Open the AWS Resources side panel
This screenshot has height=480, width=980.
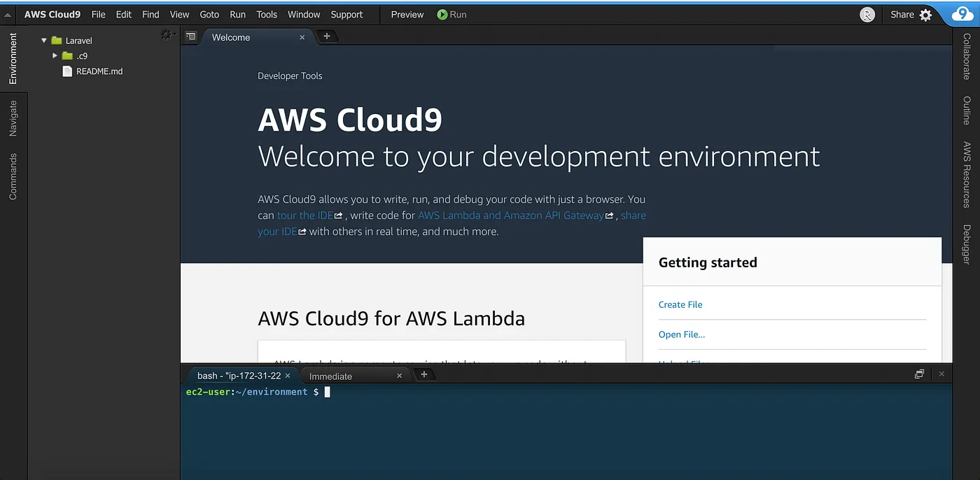point(967,175)
